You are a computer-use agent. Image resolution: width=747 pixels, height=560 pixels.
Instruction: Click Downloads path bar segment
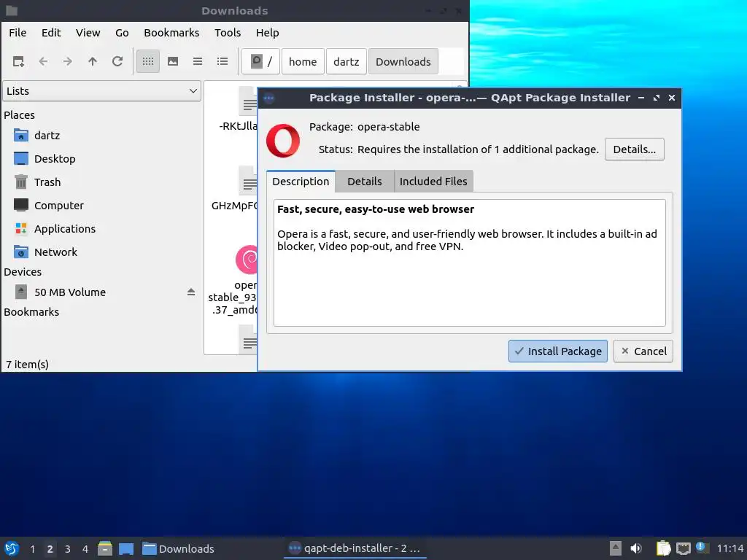(403, 61)
